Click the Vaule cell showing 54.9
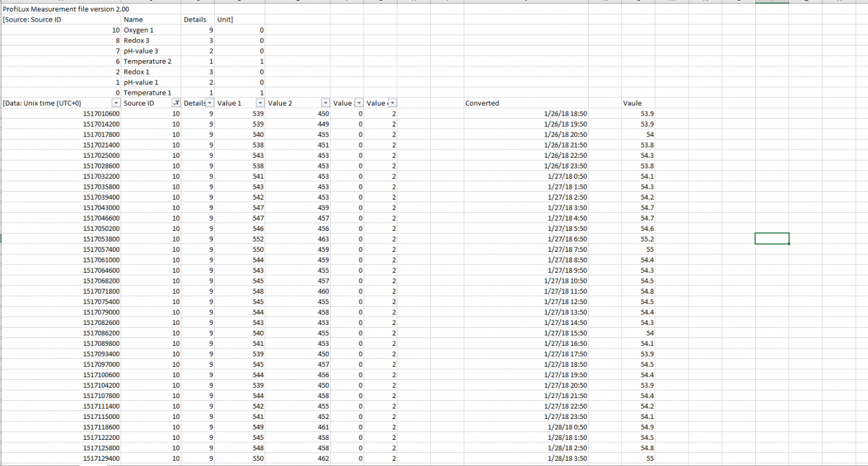This screenshot has height=466, width=868. pyautogui.click(x=638, y=427)
